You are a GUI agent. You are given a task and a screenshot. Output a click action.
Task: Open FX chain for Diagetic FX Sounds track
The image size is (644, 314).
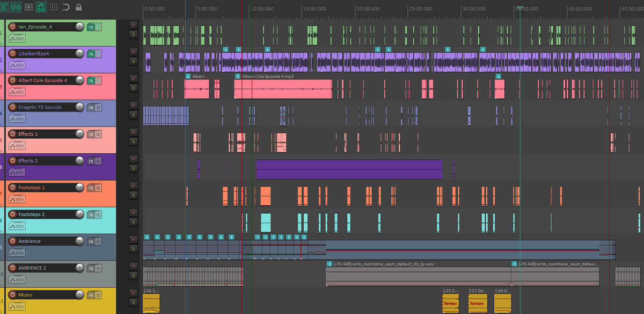pos(91,107)
